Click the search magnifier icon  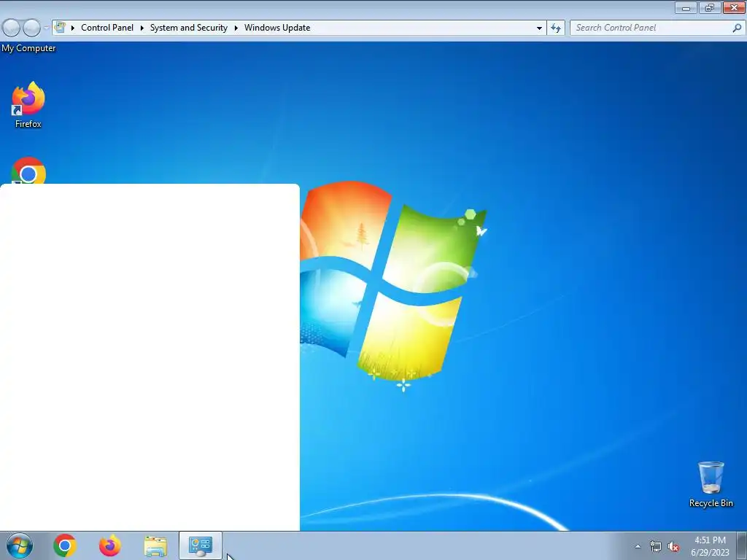point(737,28)
